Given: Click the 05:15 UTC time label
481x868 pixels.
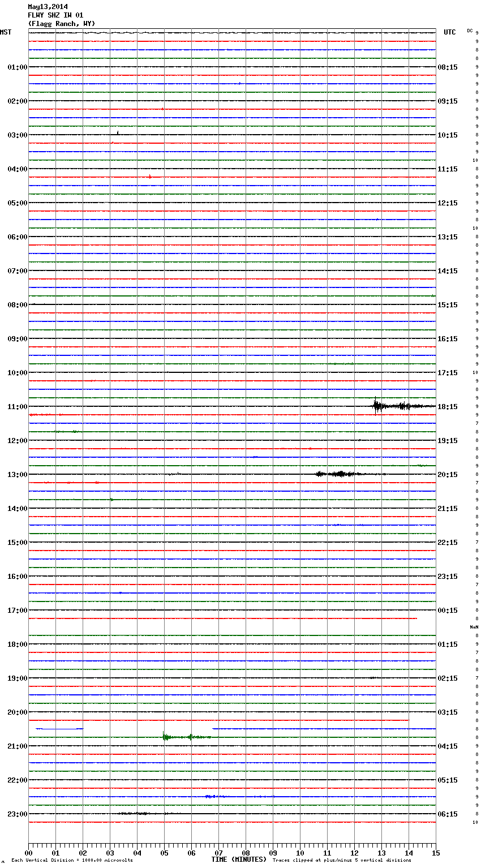Looking at the screenshot, I should click(448, 780).
